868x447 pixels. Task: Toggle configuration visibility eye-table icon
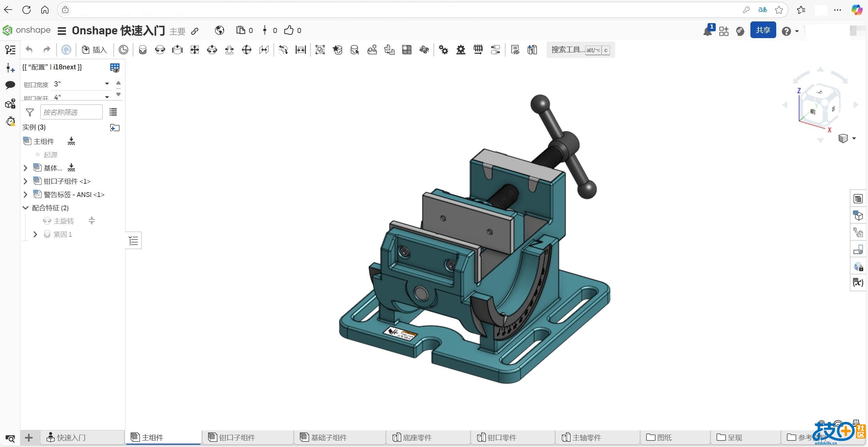(x=115, y=67)
